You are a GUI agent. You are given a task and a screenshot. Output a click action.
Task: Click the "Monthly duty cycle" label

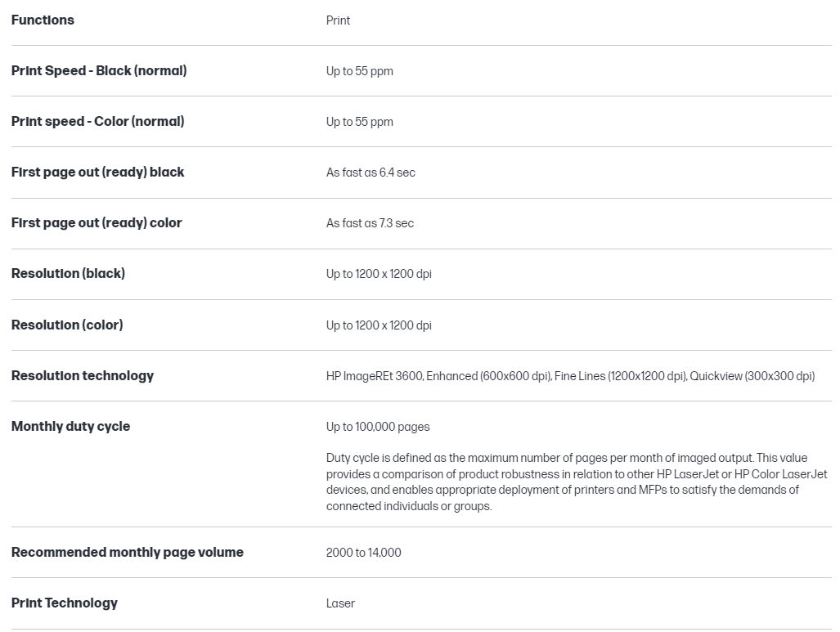(x=70, y=427)
